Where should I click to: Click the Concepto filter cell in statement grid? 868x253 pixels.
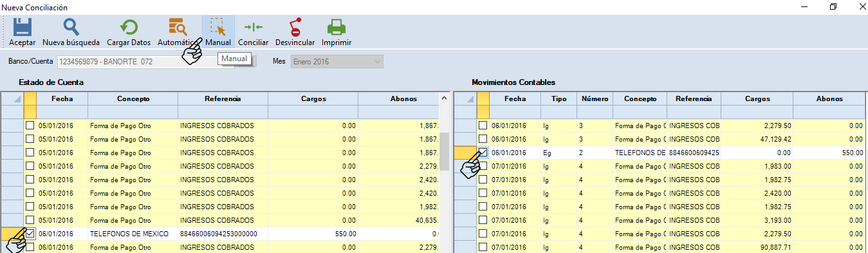133,113
